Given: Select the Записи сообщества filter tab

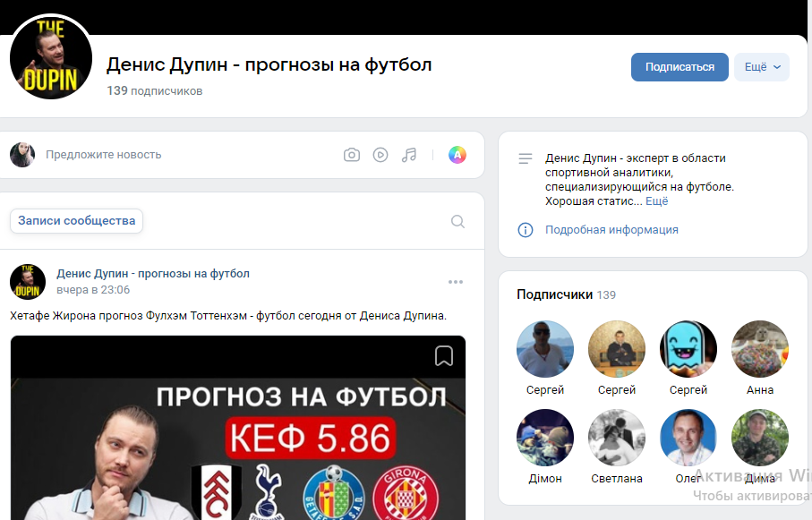Looking at the screenshot, I should pyautogui.click(x=76, y=220).
